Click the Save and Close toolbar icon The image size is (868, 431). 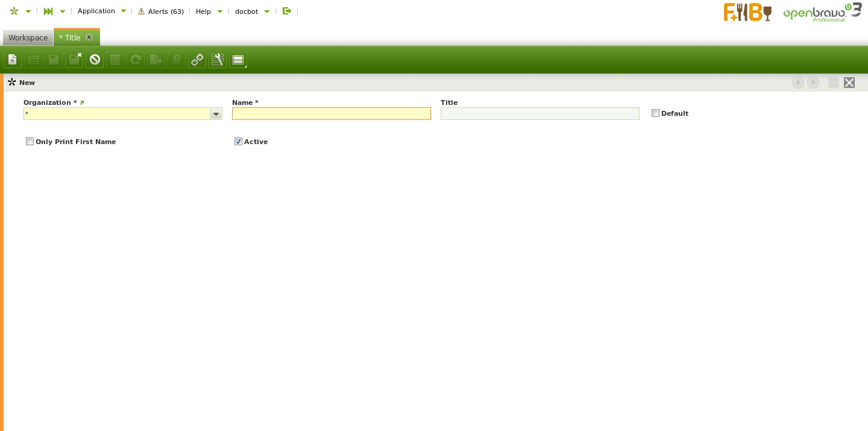coord(74,60)
